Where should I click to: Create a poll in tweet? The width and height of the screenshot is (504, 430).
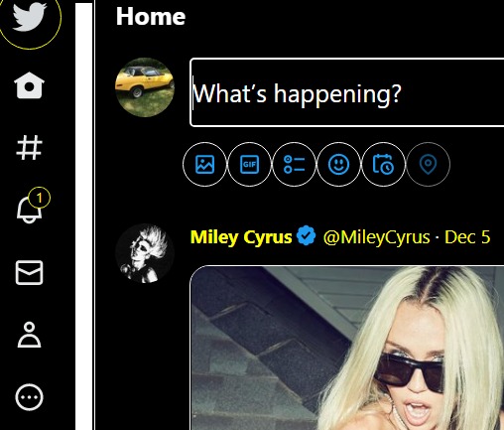(294, 164)
